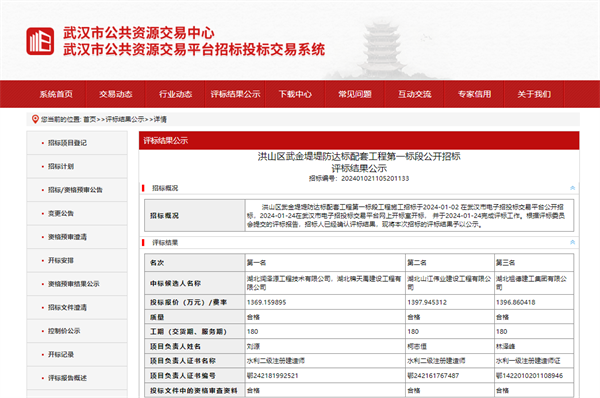Click the bid price 1396.860418 cell
The width and height of the screenshot is (600, 398).
click(x=534, y=302)
